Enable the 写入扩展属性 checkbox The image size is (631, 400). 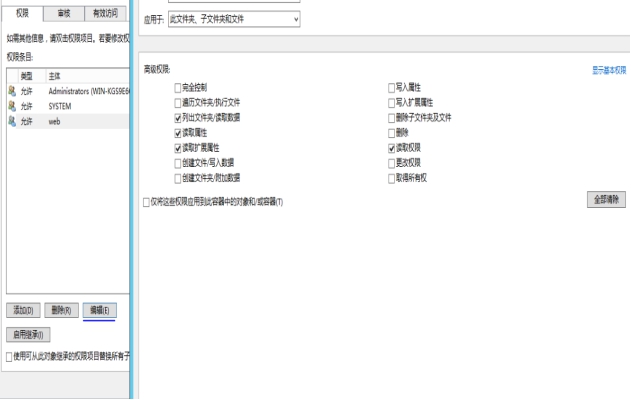[391, 103]
